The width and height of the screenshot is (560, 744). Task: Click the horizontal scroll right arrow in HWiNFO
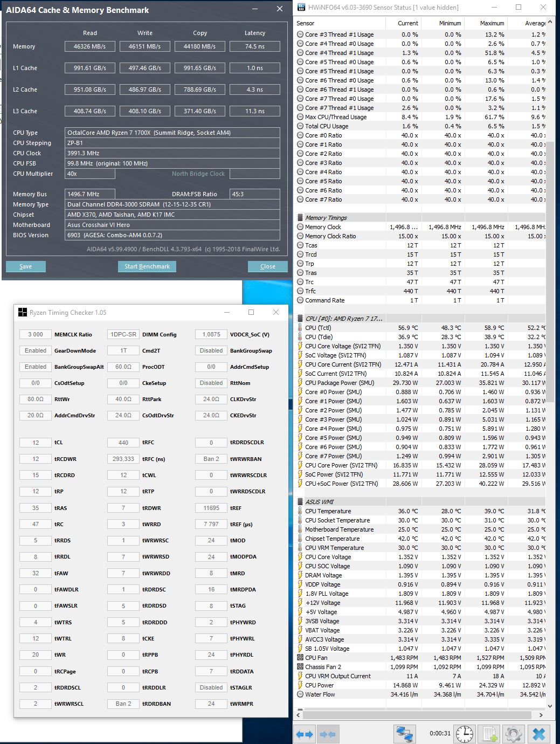(x=541, y=715)
